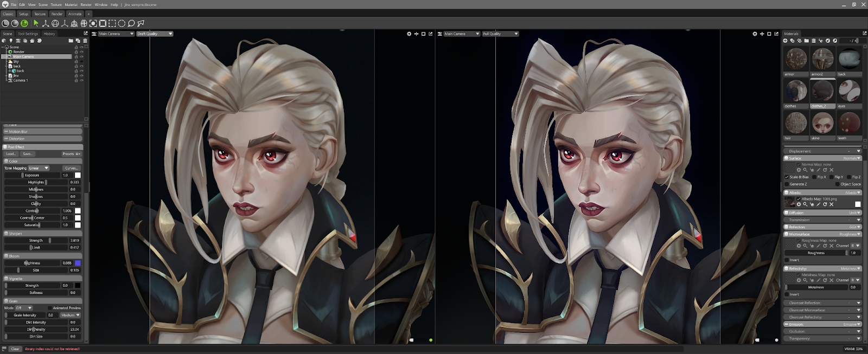This screenshot has width=868, height=354.
Task: Click the frame-selection focus icon
Action: pyautogui.click(x=93, y=23)
